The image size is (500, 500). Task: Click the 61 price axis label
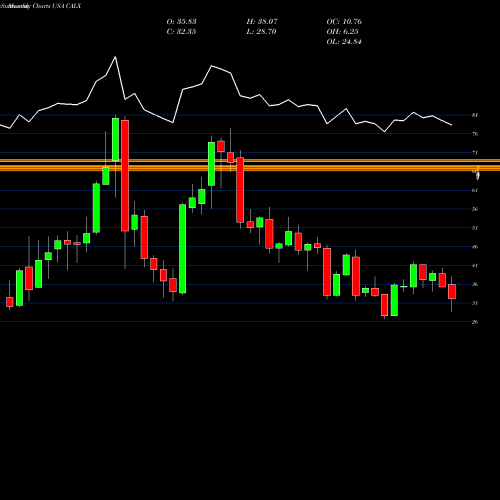point(475,190)
